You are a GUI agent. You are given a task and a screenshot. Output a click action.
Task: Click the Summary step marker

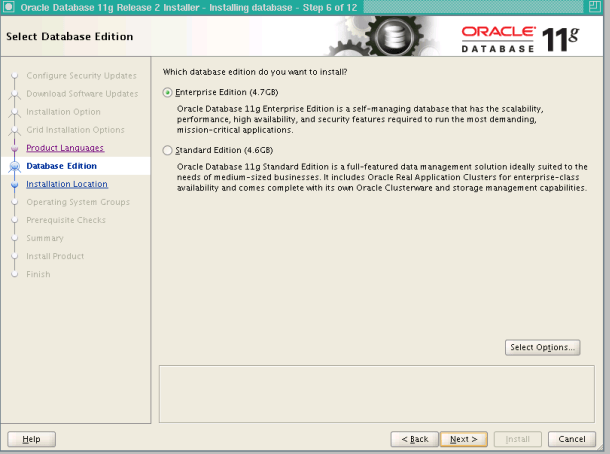tap(15, 238)
